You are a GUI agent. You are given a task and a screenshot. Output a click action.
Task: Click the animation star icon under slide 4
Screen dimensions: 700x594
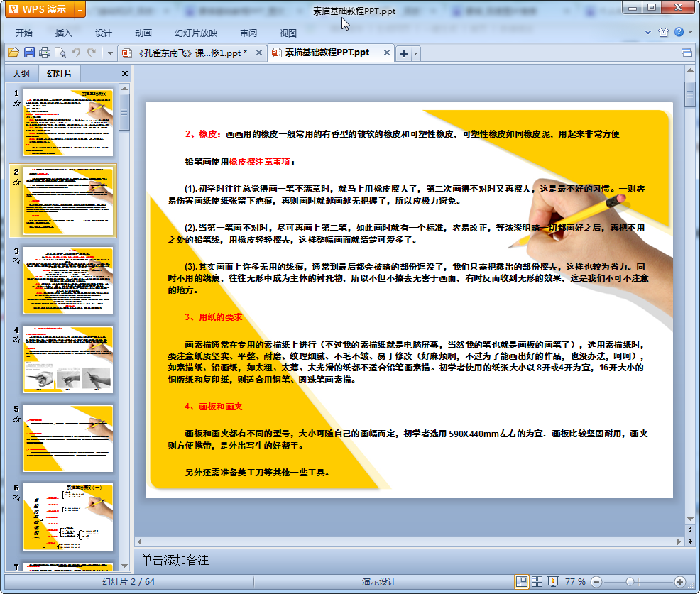[16, 340]
